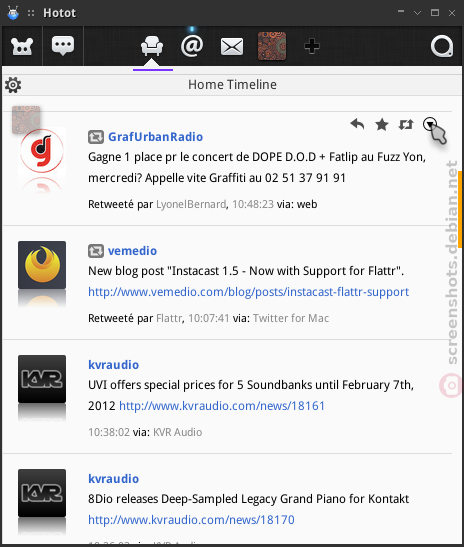Open Home Timeline settings gear
The height and width of the screenshot is (547, 464).
(13, 85)
